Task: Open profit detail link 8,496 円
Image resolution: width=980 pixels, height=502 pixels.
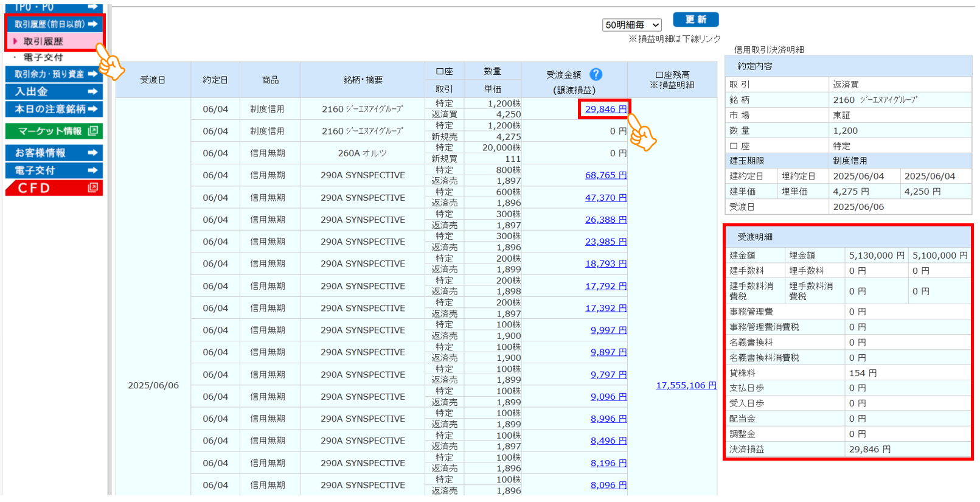Action: (x=608, y=441)
